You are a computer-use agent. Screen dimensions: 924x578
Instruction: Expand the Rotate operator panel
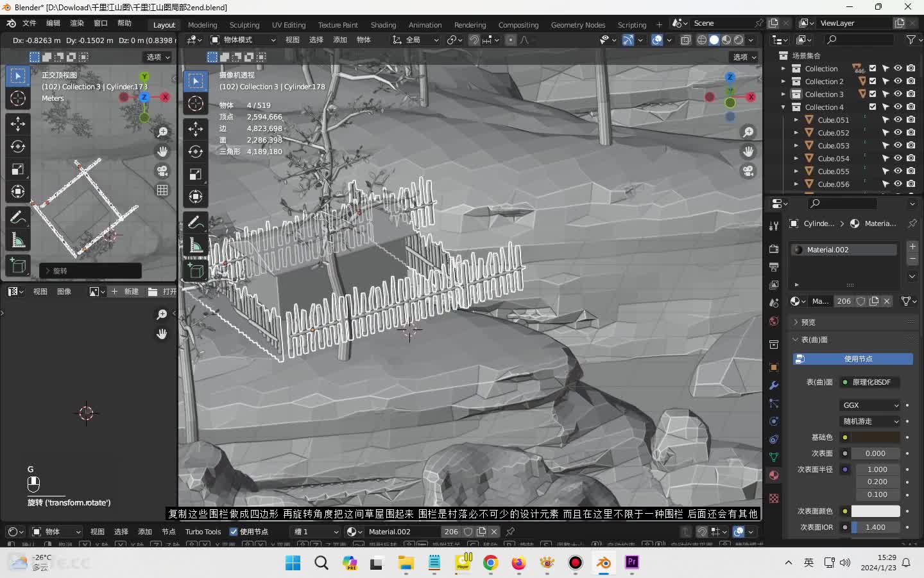coord(90,271)
